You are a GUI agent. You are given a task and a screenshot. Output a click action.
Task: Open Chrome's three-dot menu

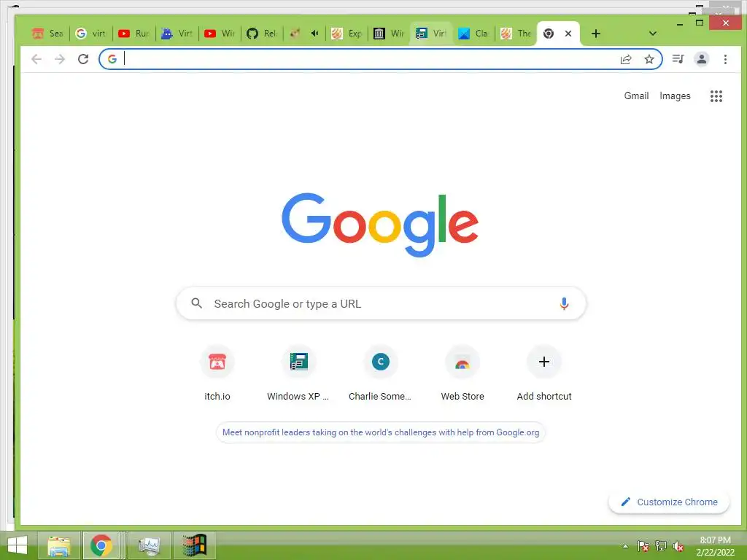point(725,59)
